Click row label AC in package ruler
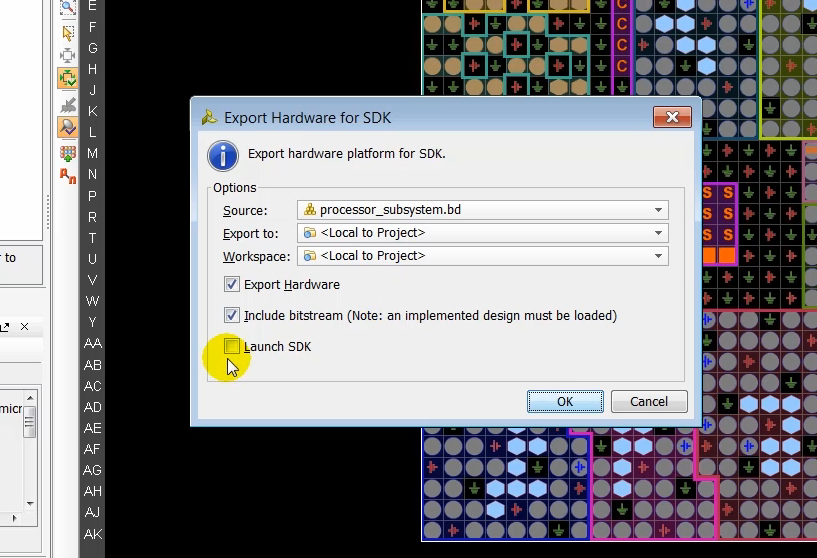This screenshot has height=558, width=817. [x=93, y=386]
